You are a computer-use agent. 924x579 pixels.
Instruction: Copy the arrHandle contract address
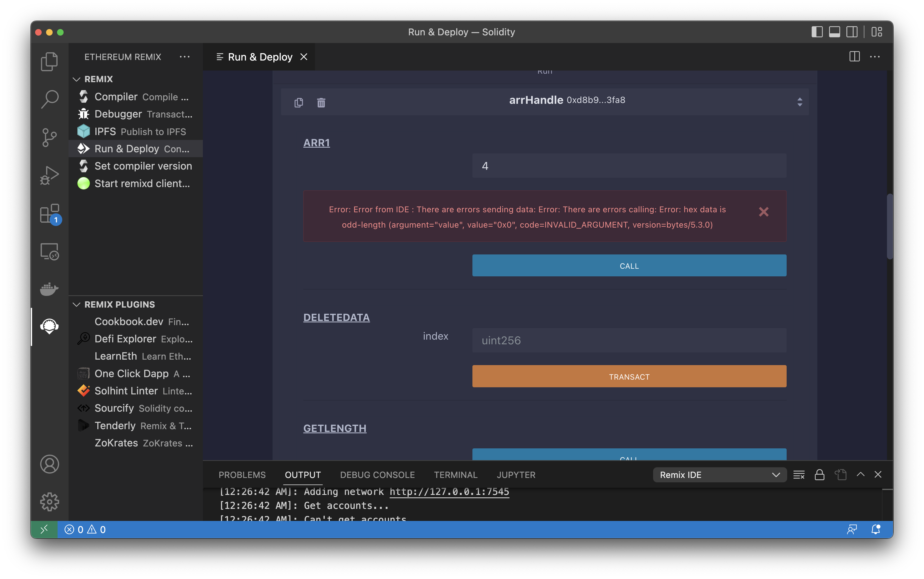[x=299, y=103]
